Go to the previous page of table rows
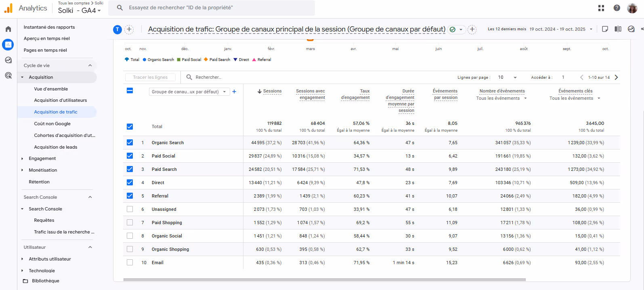 coord(582,77)
